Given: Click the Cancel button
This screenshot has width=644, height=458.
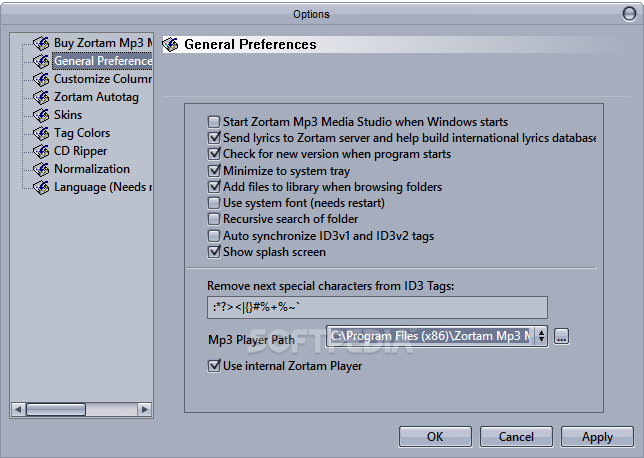Looking at the screenshot, I should 516,436.
